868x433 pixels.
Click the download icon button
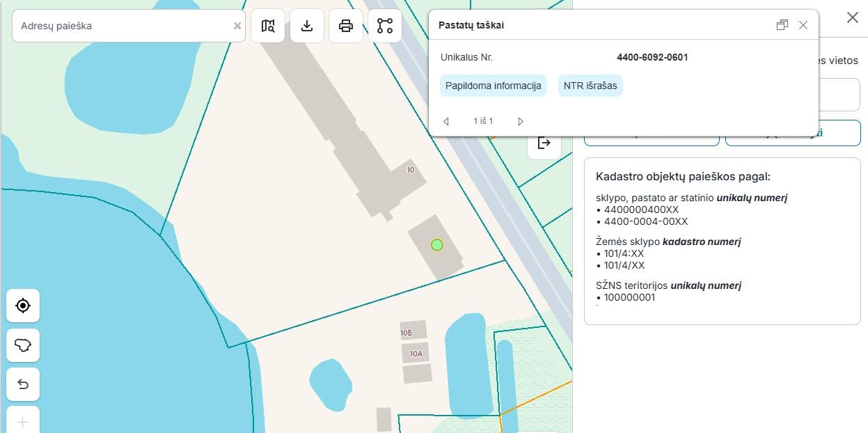click(307, 26)
